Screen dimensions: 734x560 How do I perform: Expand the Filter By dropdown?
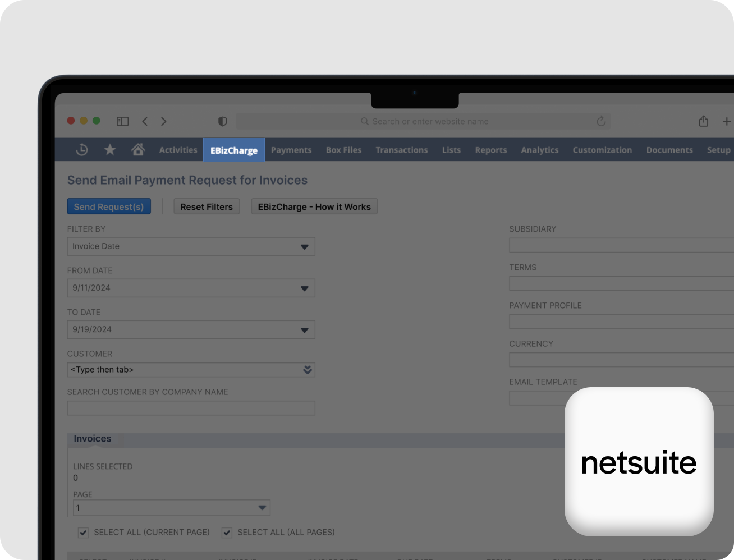click(304, 247)
